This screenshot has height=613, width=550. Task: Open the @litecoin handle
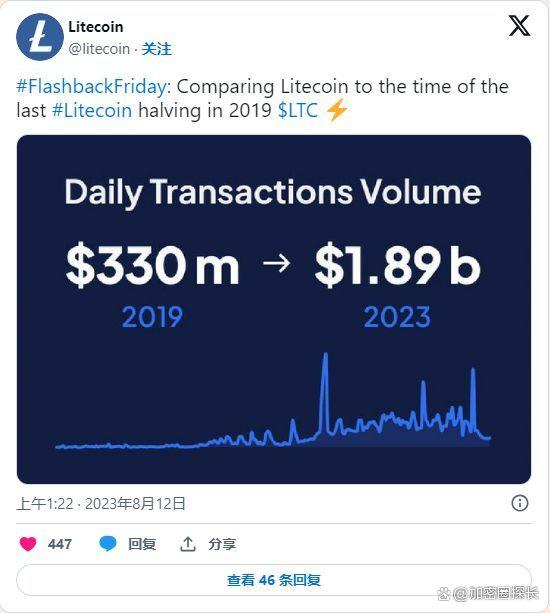pos(99,49)
